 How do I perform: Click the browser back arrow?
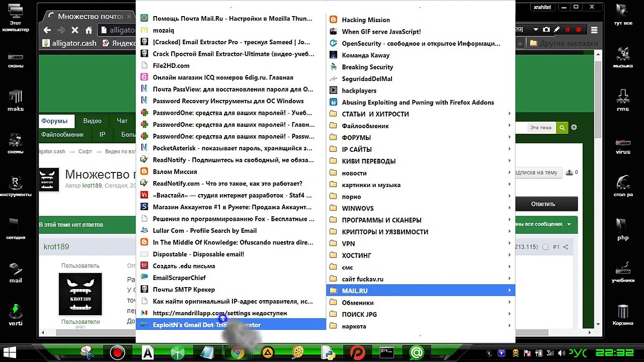[x=47, y=30]
